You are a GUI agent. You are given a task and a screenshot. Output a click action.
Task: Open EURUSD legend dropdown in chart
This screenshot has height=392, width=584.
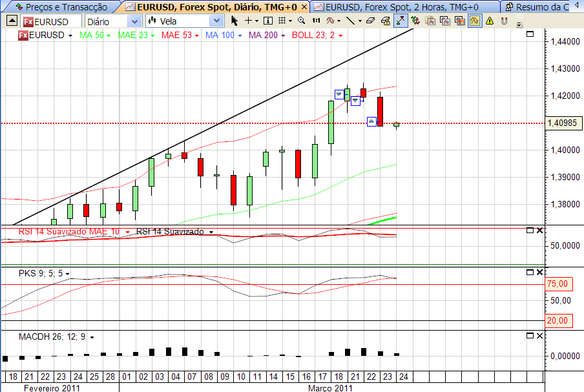tap(70, 36)
